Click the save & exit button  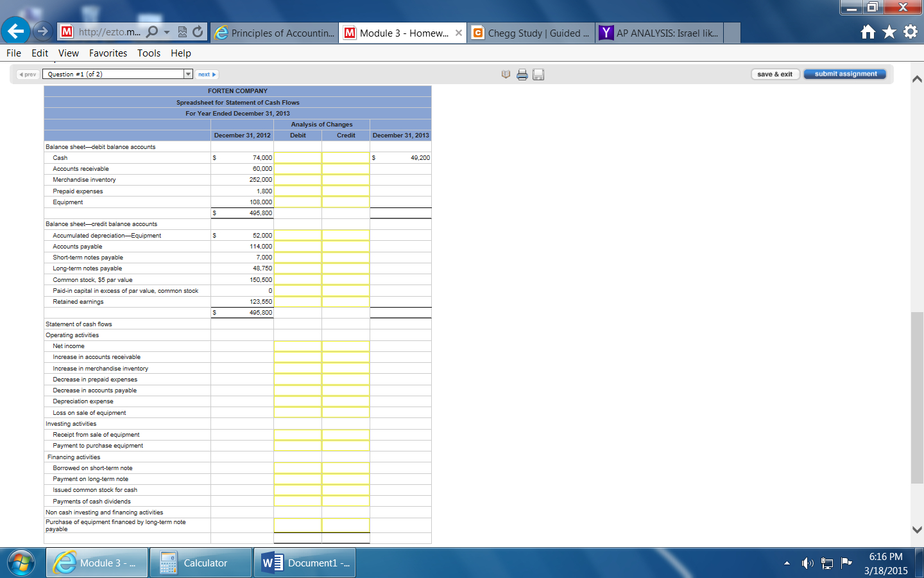point(774,74)
